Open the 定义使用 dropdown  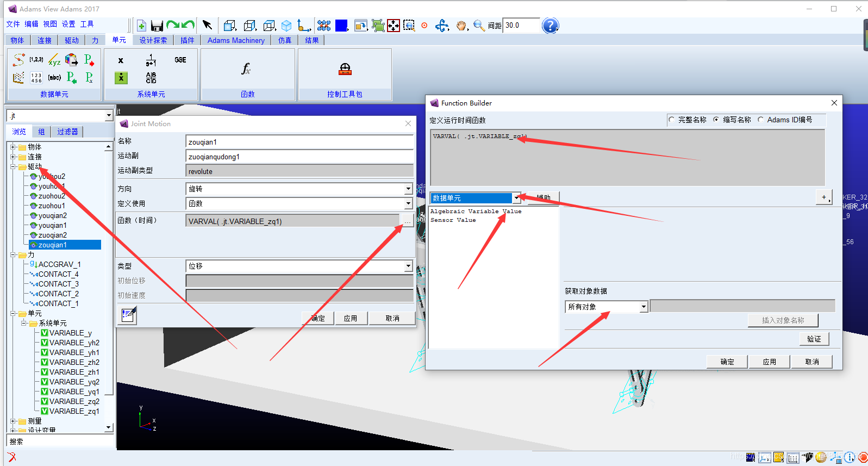point(408,204)
